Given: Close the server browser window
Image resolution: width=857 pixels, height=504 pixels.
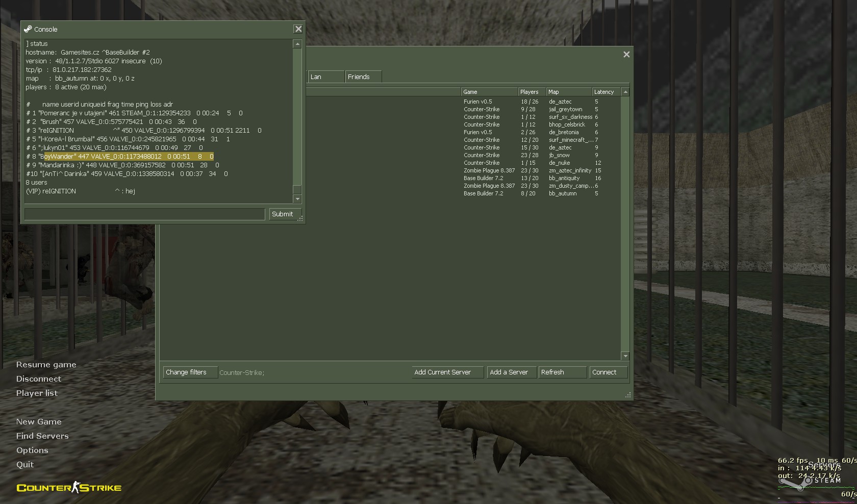Looking at the screenshot, I should (626, 54).
